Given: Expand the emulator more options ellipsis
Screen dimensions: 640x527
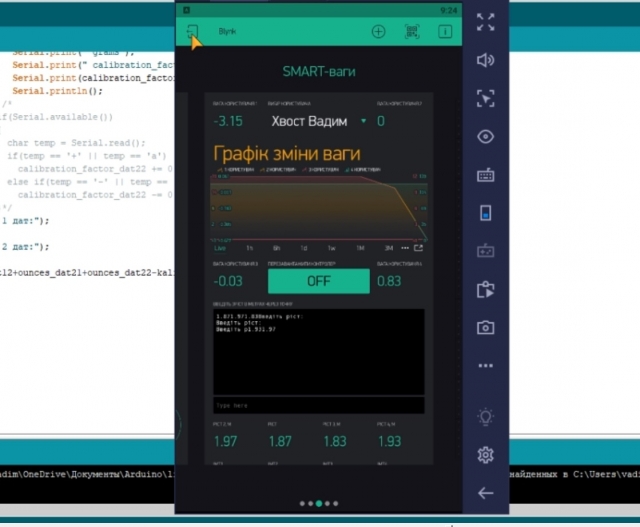Looking at the screenshot, I should (x=485, y=366).
